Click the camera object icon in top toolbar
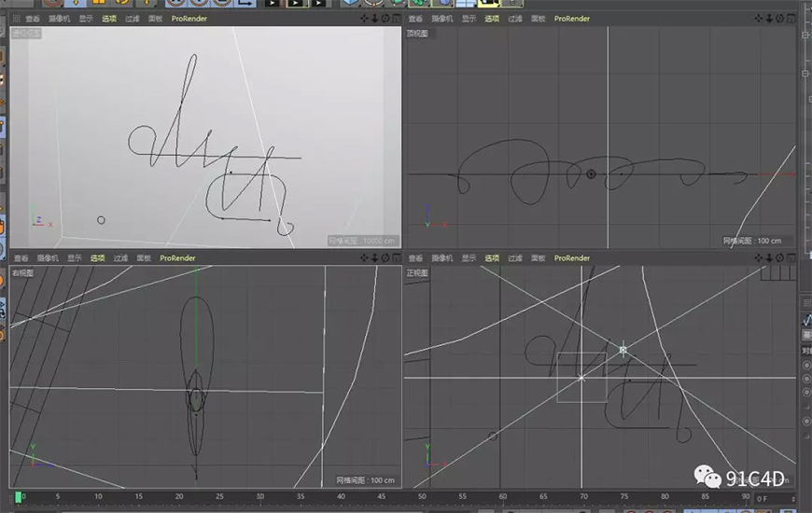812x513 pixels. click(488, 3)
